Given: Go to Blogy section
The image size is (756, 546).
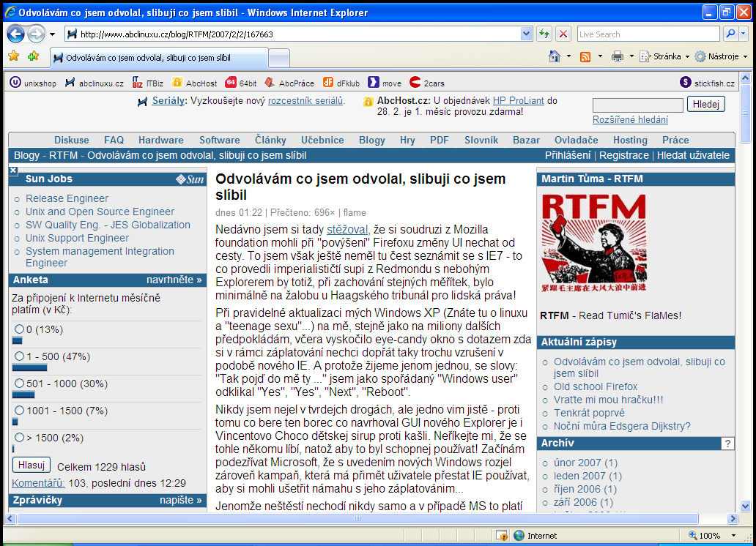Looking at the screenshot, I should point(371,140).
